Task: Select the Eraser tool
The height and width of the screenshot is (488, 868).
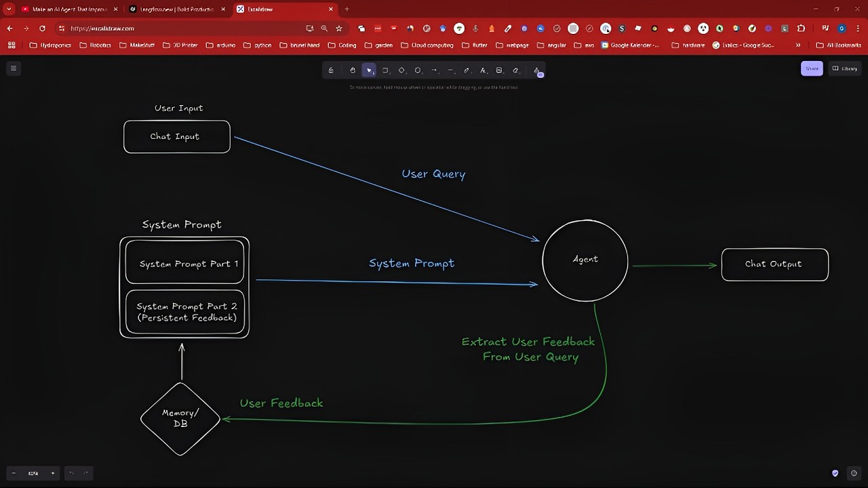Action: [x=515, y=70]
